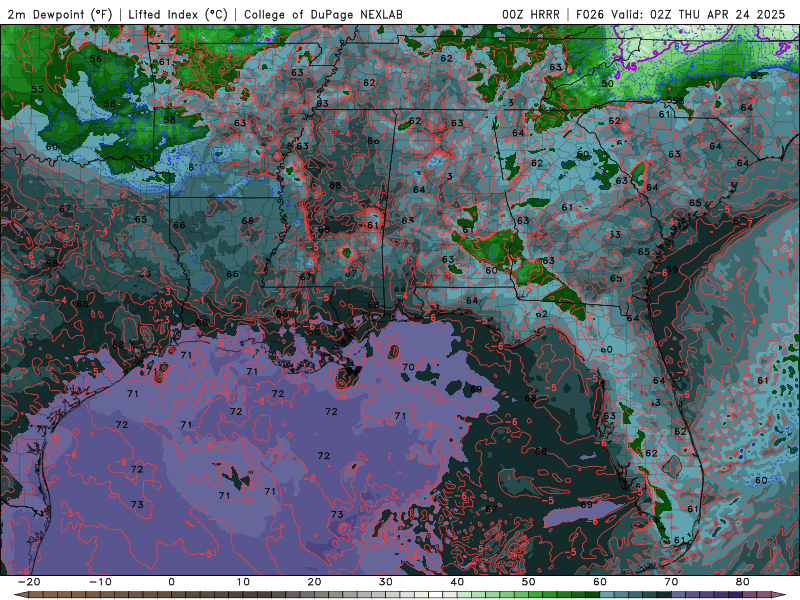Click the 10 label on the color scale

(243, 582)
